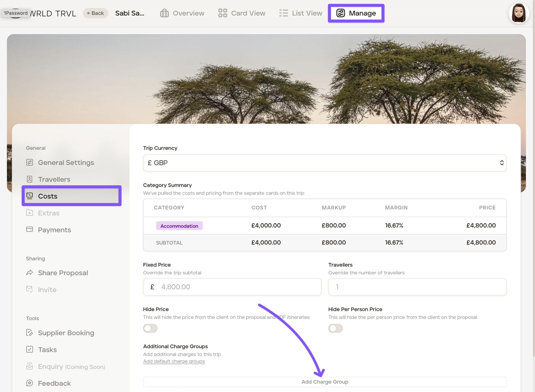Click the Fixed Price input field
This screenshot has height=392, width=535.
tap(232, 287)
